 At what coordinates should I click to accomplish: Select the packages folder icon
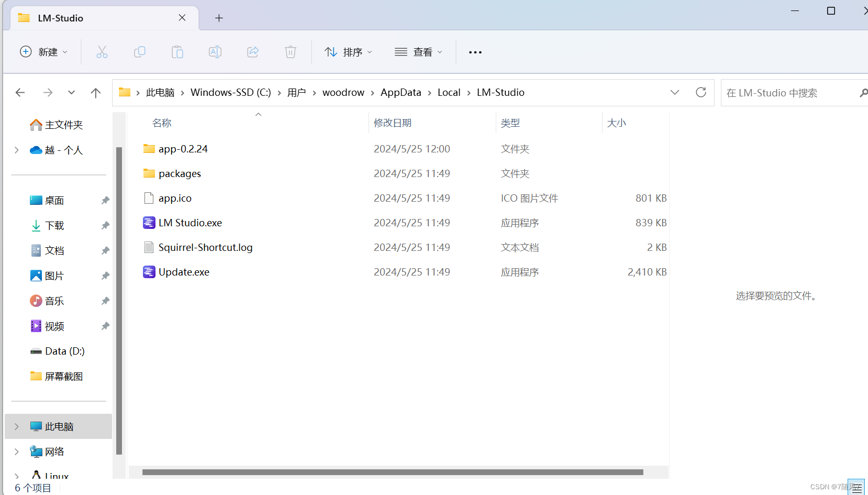(x=149, y=173)
